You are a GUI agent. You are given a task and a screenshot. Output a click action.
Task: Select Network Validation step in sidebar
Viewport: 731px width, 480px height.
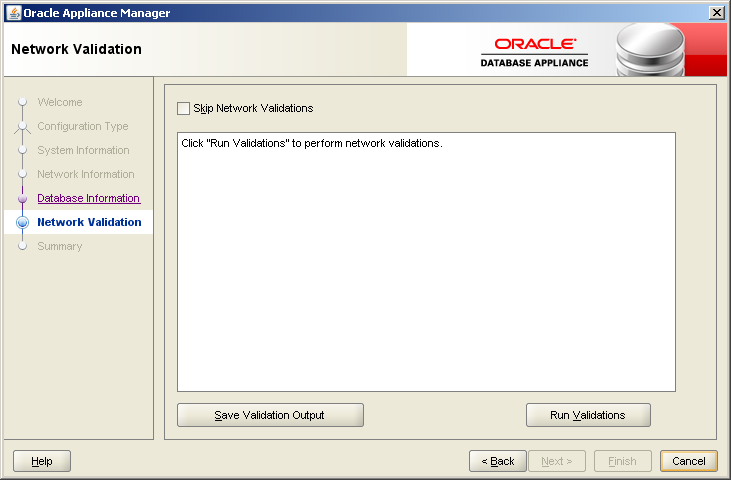[89, 222]
